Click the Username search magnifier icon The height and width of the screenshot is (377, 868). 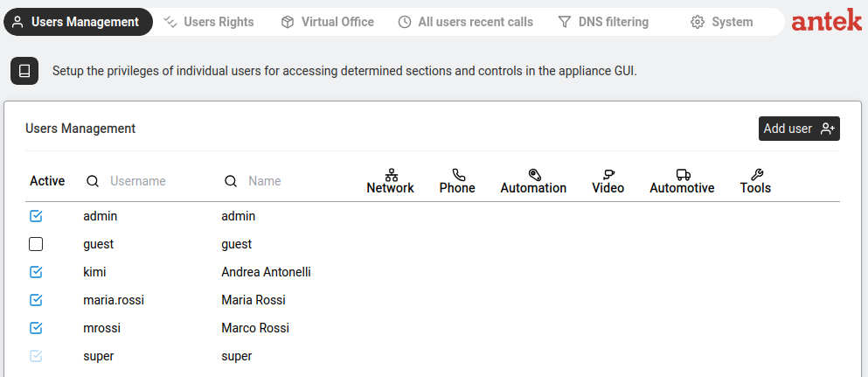tap(94, 181)
